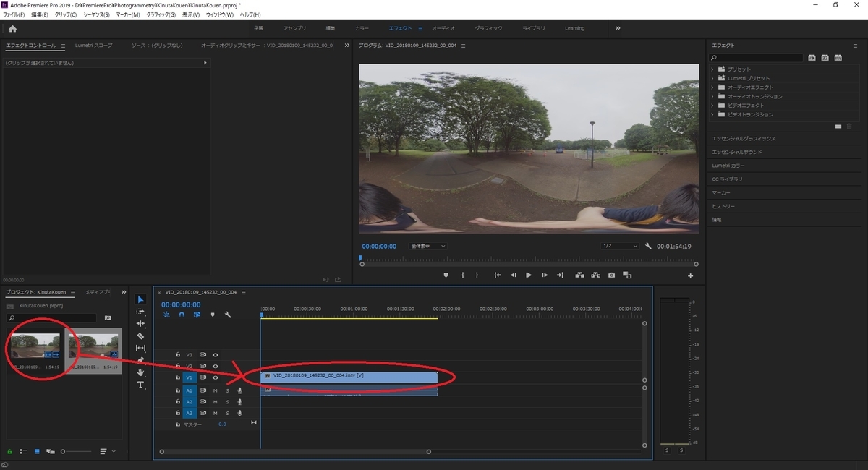Image resolution: width=868 pixels, height=470 pixels.
Task: Select the Razor tool in the toolbar
Action: pyautogui.click(x=140, y=336)
